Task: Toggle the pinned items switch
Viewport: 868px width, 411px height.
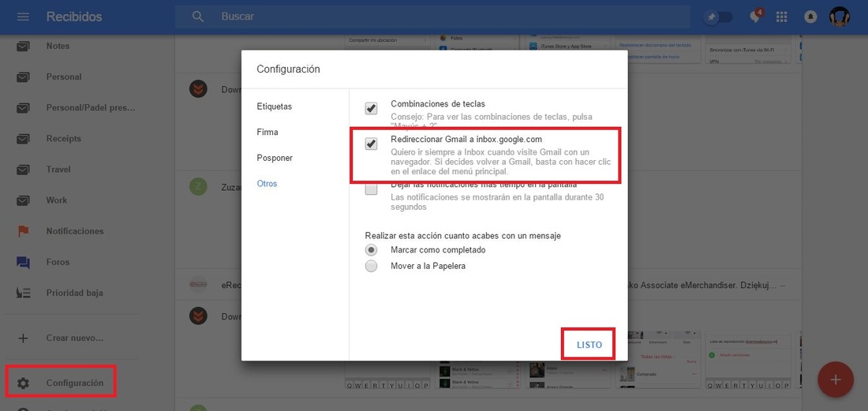Action: [x=718, y=17]
